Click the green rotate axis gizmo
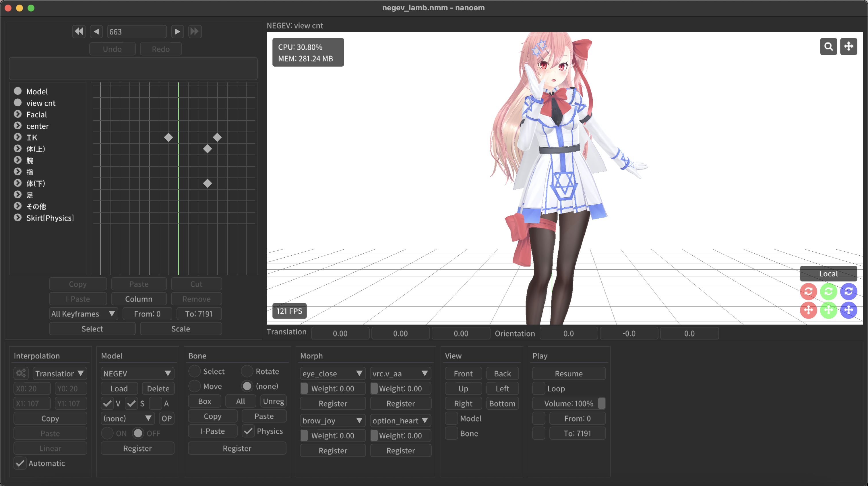 click(828, 291)
